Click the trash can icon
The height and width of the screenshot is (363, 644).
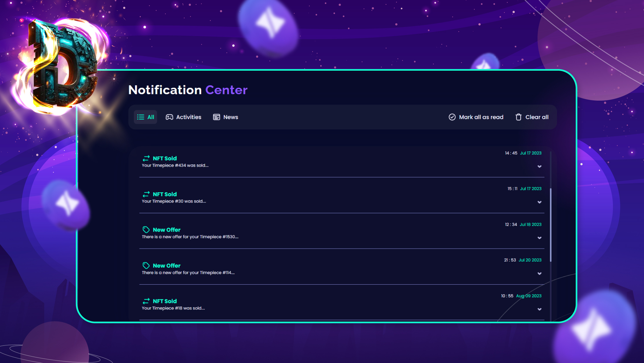(519, 117)
